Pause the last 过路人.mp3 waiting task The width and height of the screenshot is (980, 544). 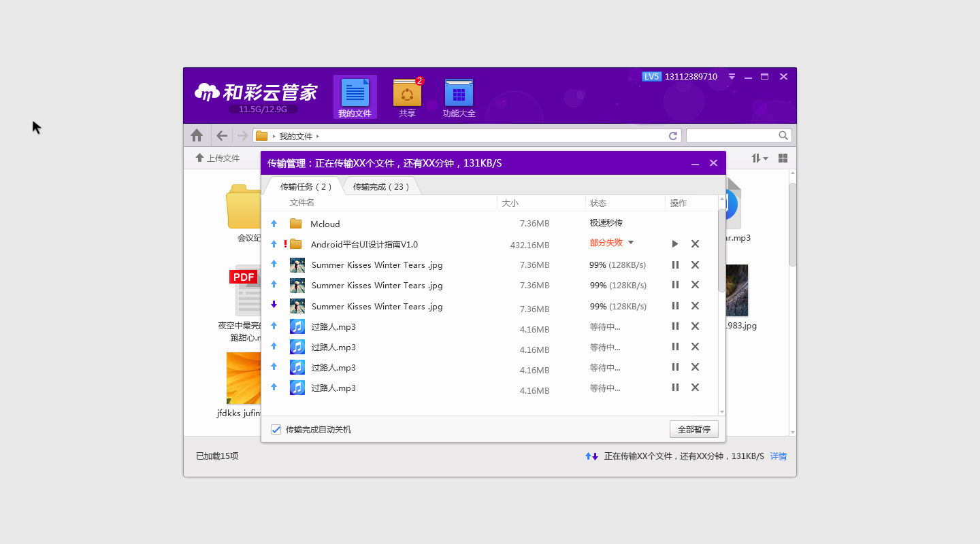(675, 387)
